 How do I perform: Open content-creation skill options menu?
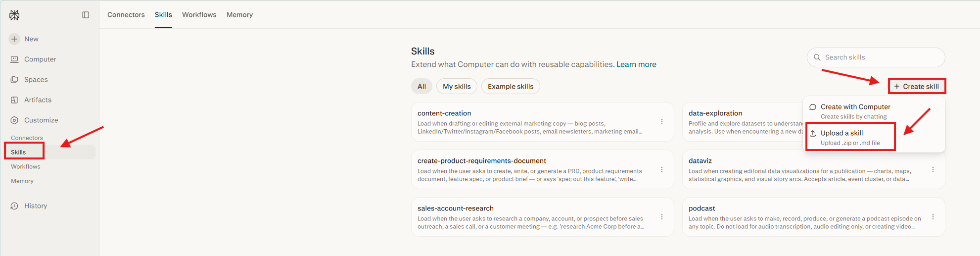(x=662, y=122)
